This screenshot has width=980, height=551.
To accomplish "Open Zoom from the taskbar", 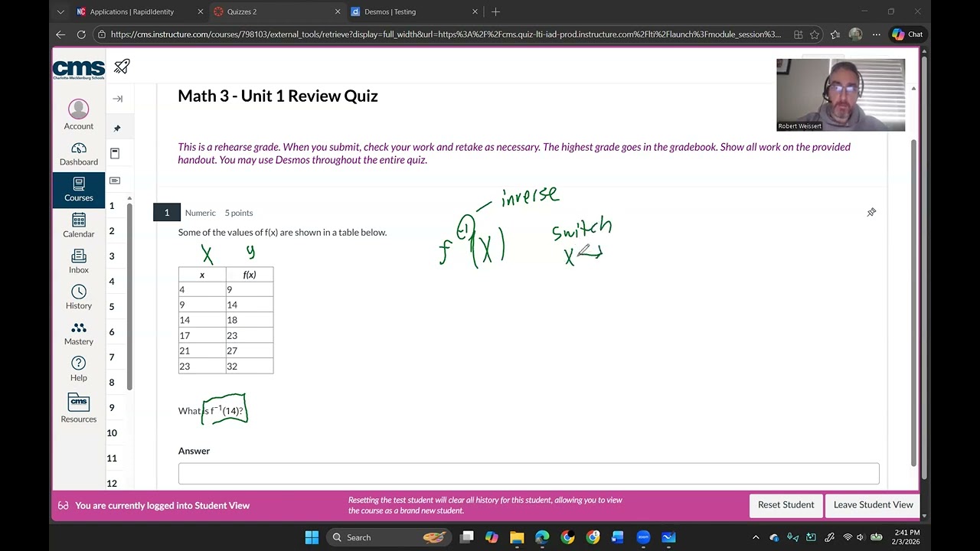I will click(x=643, y=537).
